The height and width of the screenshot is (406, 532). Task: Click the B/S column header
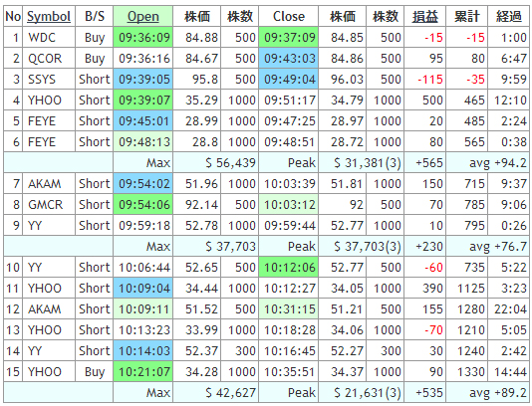click(x=95, y=16)
